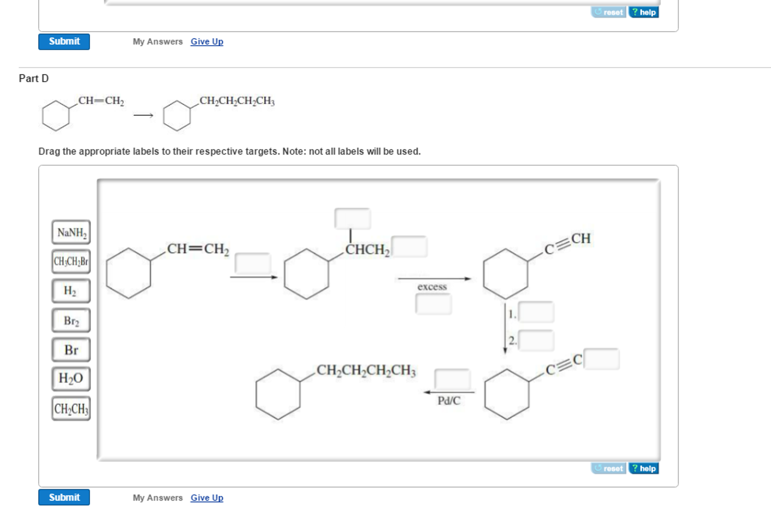Viewport: 771px width, 532px height.
Task: Select the H2O reagent label
Action: (71, 379)
